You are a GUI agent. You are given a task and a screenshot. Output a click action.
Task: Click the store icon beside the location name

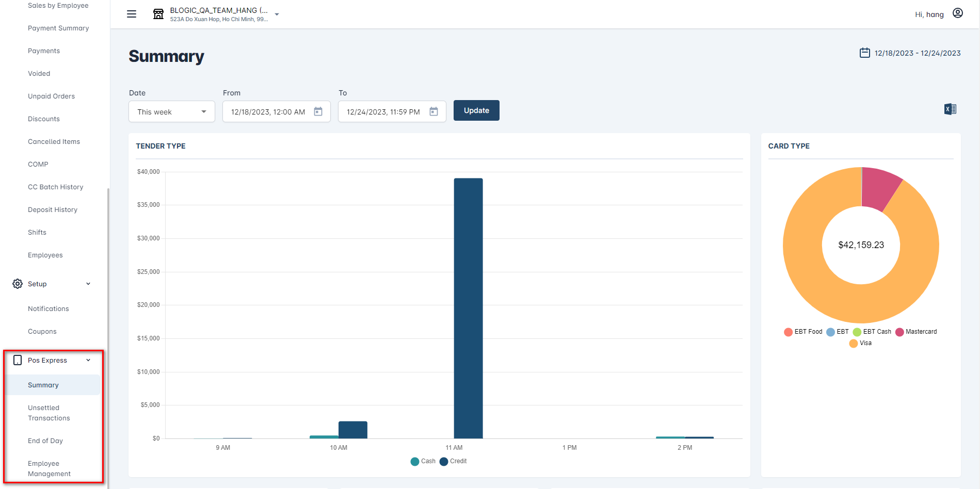click(158, 14)
